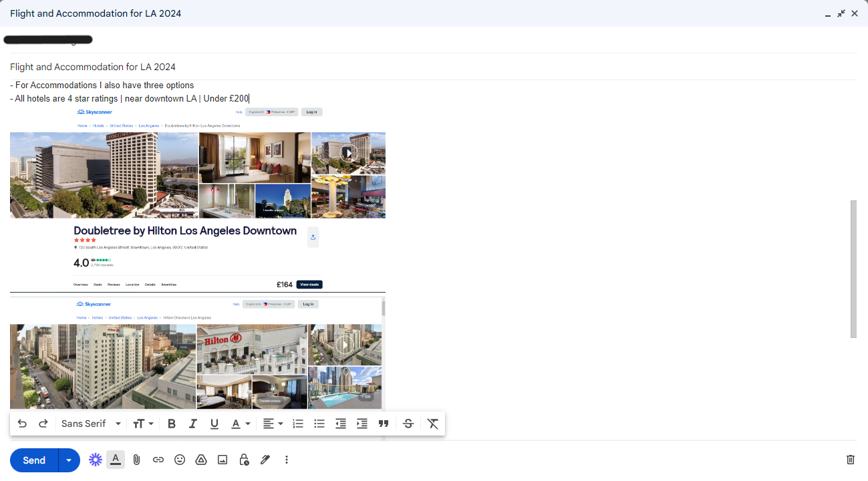Exit full screen compose view
The width and height of the screenshot is (868, 481).
tap(841, 13)
